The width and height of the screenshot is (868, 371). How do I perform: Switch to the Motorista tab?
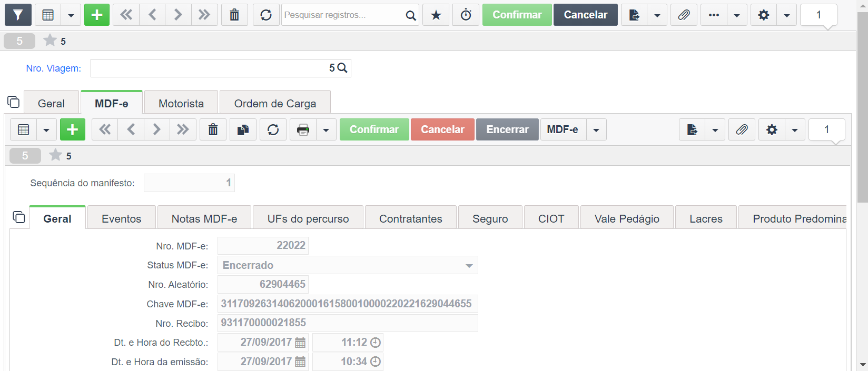coord(181,103)
